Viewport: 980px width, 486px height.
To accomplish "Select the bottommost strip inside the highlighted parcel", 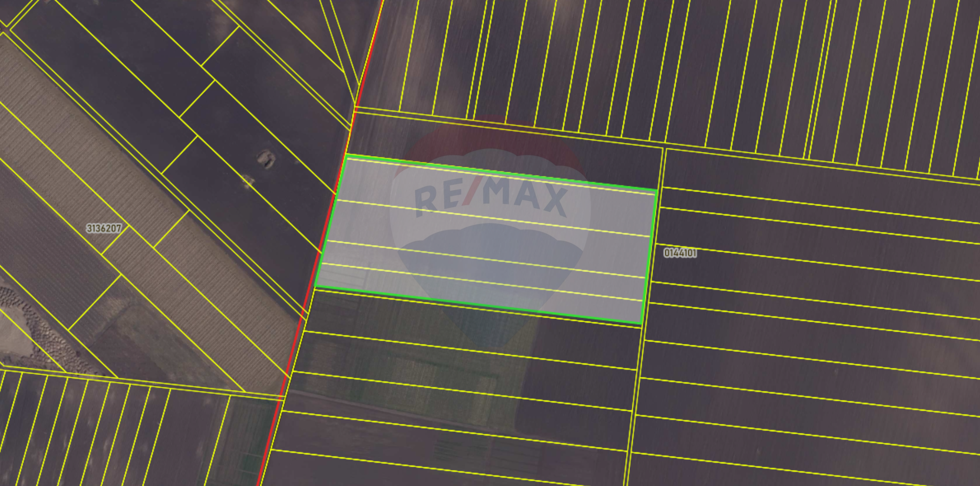I will pyautogui.click(x=480, y=297).
